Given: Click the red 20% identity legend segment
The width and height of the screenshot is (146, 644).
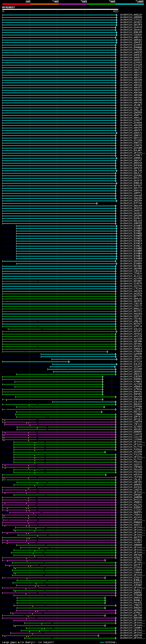Looking at the screenshot, I should 16,4.
